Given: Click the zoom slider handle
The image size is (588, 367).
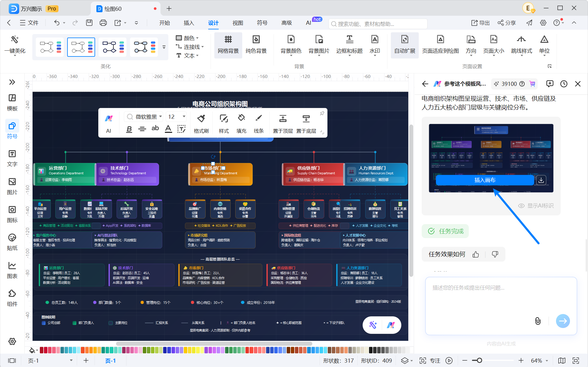Looking at the screenshot, I should (x=479, y=361).
